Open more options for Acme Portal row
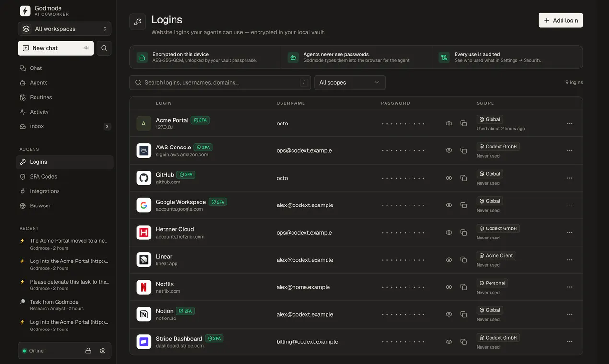The image size is (609, 364). click(x=570, y=124)
